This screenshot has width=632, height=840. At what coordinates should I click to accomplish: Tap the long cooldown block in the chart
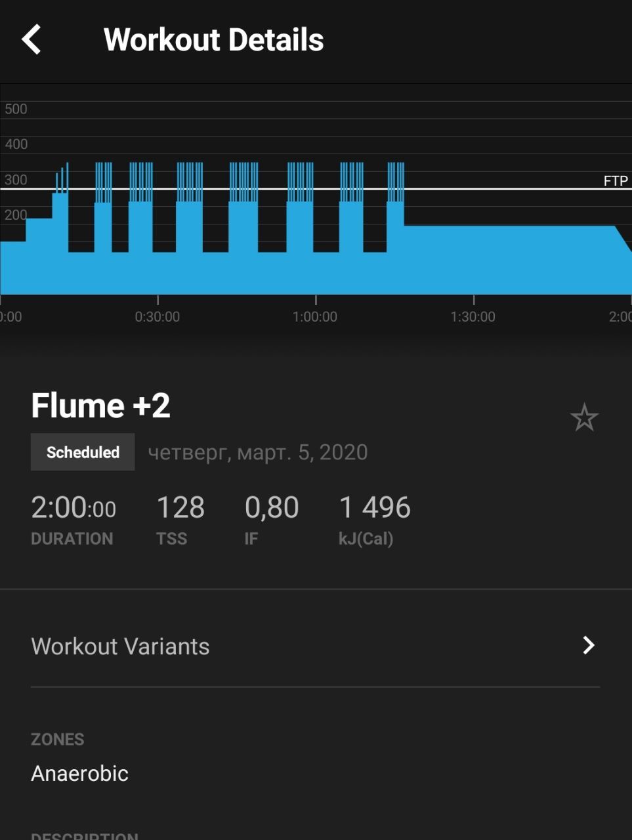(509, 259)
